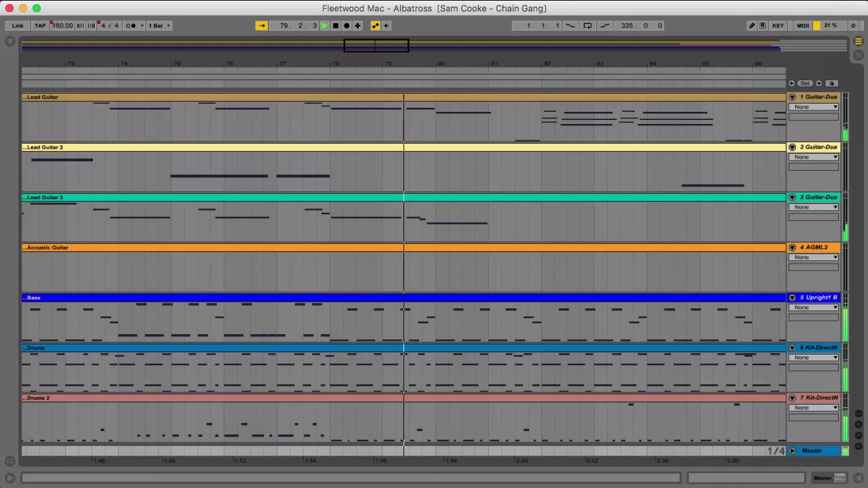
Task: Toggle KEY map mode
Action: pos(778,26)
